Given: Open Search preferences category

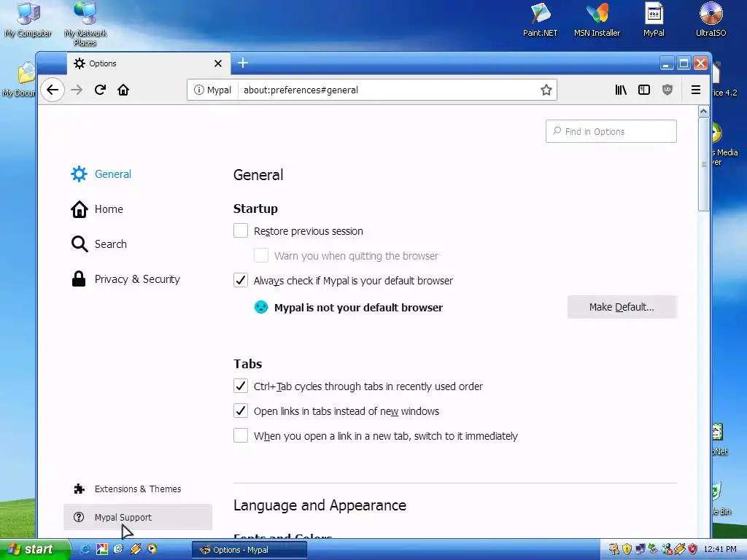Looking at the screenshot, I should 99,244.
